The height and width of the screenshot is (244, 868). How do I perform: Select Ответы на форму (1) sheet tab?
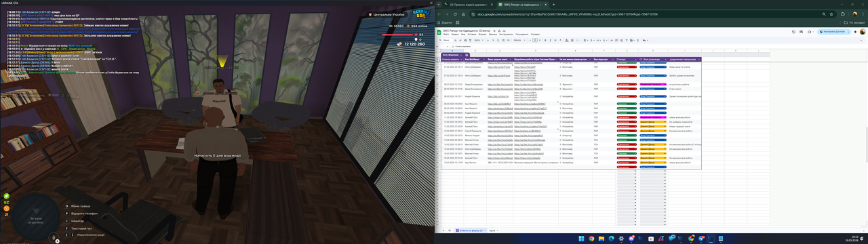(471, 230)
